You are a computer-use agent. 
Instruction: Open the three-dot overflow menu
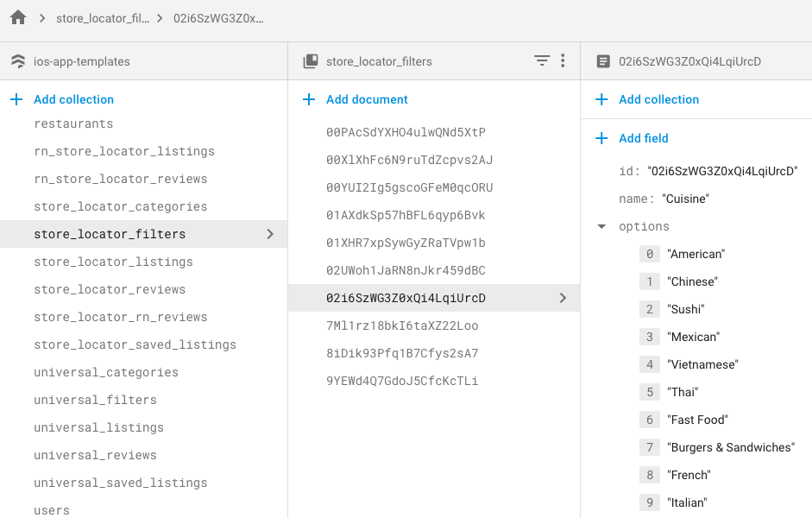click(563, 60)
